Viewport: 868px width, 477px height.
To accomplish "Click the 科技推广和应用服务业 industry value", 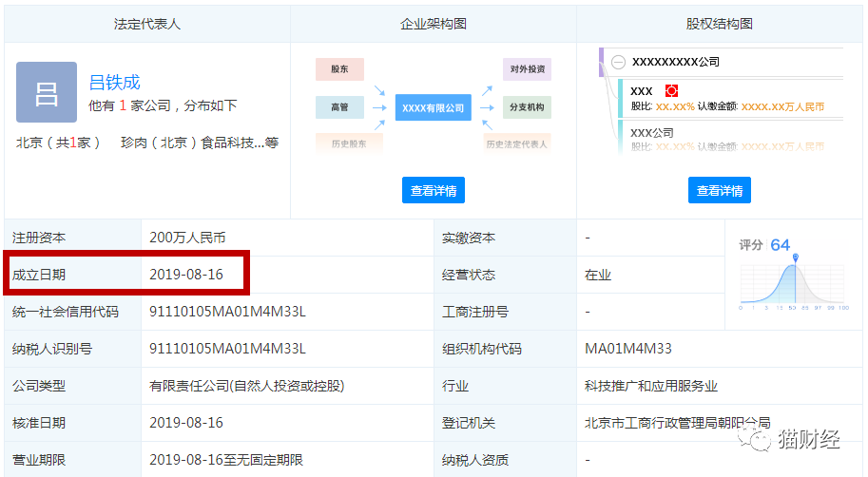I will click(651, 386).
